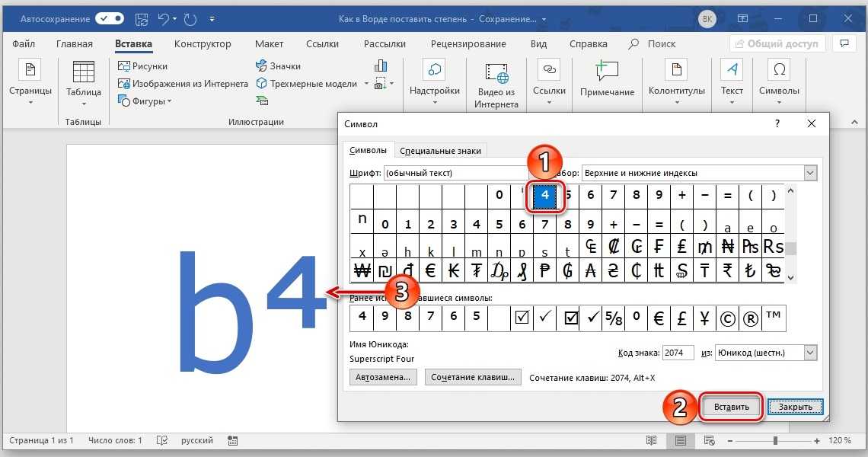Image resolution: width=868 pixels, height=457 pixels.
Task: Select the Euro sign in recent symbols
Action: click(659, 318)
